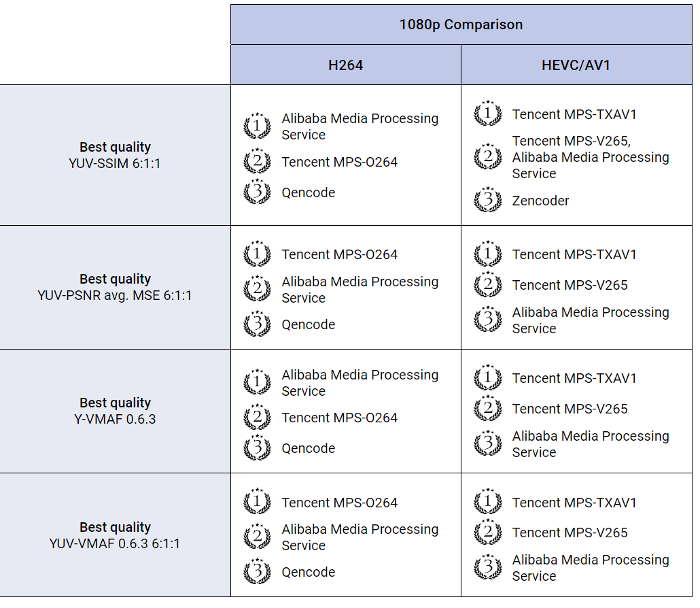Select the H264 column header
Screen dimensions: 700x608
pos(345,65)
